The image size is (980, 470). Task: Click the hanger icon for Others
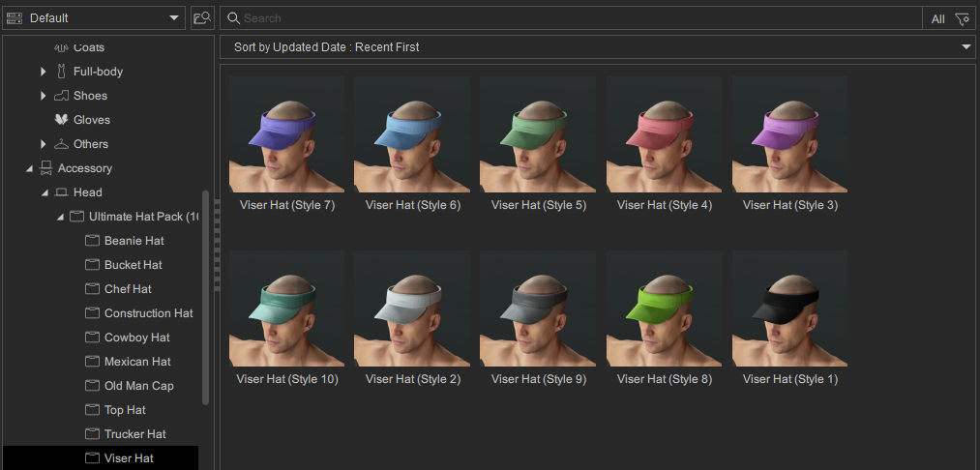pyautogui.click(x=61, y=144)
